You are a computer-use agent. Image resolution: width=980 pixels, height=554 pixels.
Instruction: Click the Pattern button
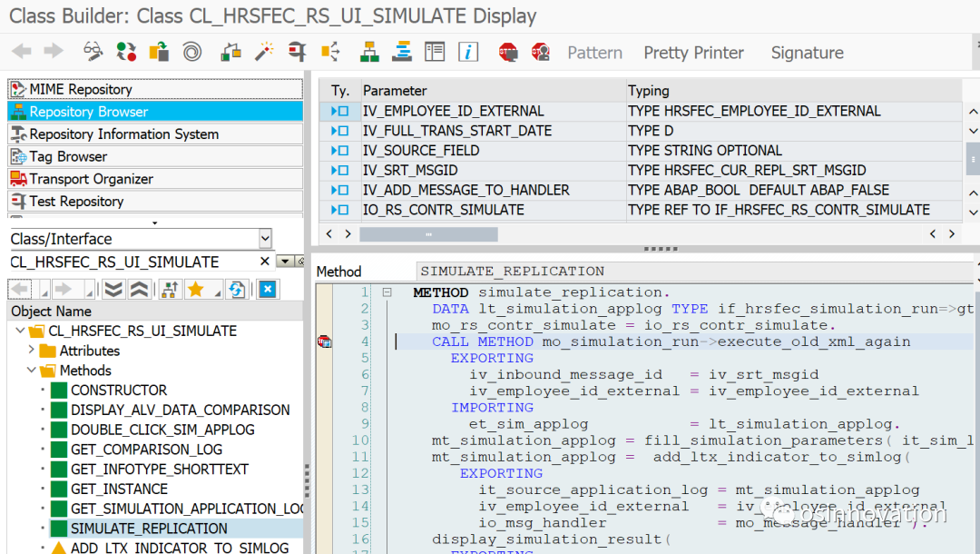click(x=594, y=53)
